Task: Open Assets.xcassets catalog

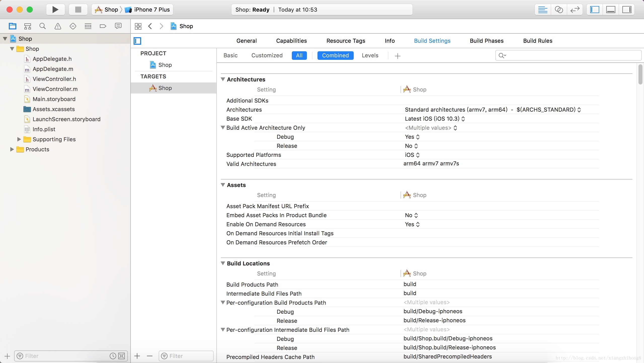Action: [x=54, y=109]
